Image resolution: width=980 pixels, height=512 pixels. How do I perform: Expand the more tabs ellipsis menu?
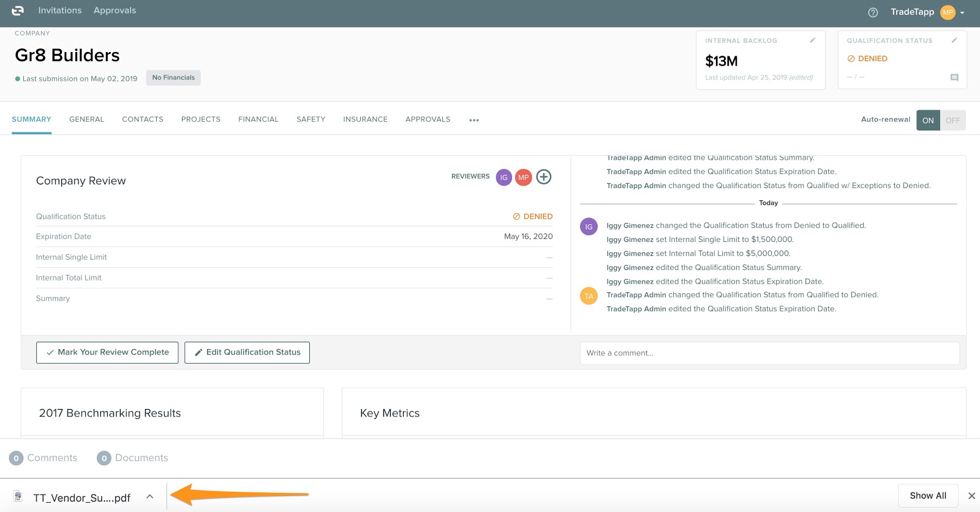473,121
